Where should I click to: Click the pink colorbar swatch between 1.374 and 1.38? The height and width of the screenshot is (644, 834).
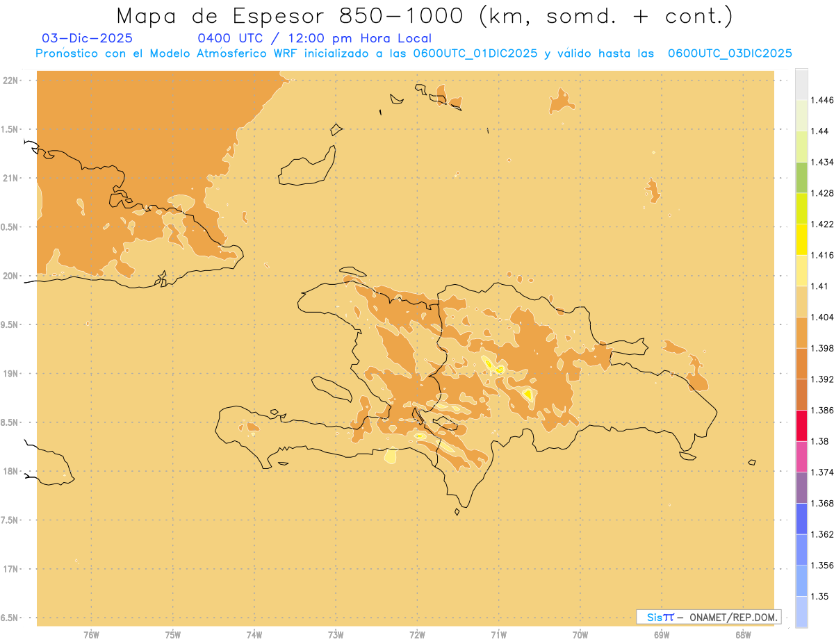[x=801, y=456]
